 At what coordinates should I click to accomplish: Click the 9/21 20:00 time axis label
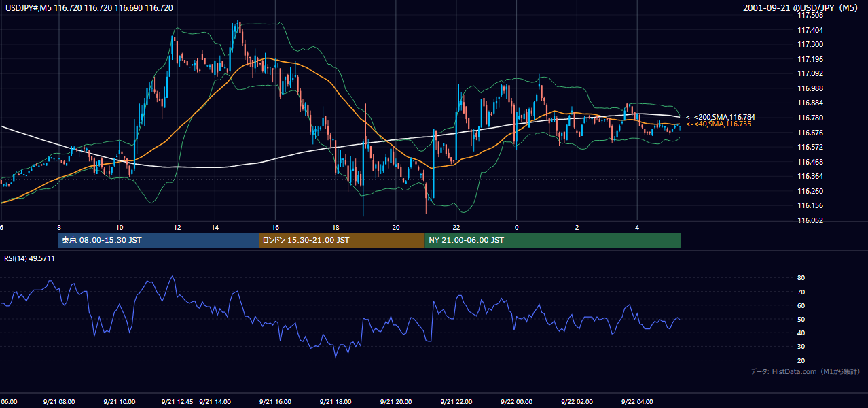[396, 401]
